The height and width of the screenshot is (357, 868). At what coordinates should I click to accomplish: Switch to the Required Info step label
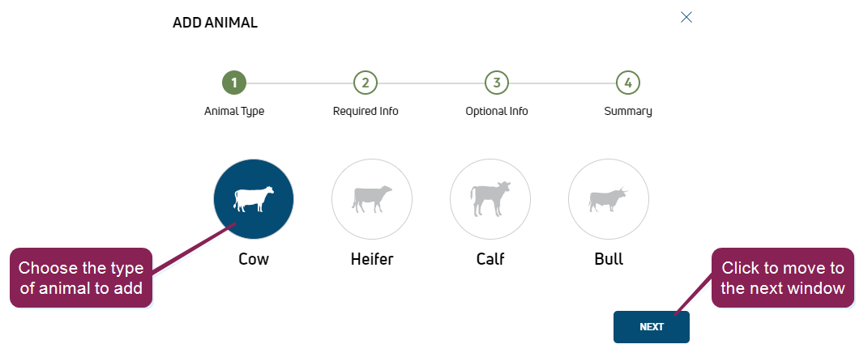click(366, 111)
